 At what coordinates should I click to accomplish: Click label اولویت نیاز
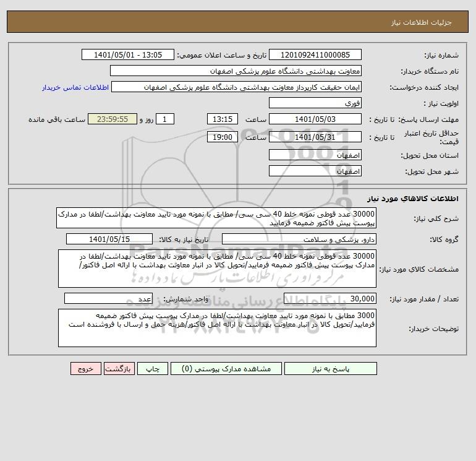pyautogui.click(x=441, y=103)
